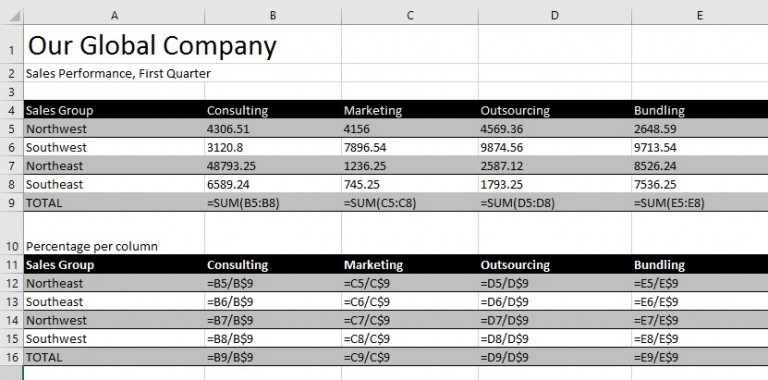
Task: Select column D header
Action: pos(554,16)
